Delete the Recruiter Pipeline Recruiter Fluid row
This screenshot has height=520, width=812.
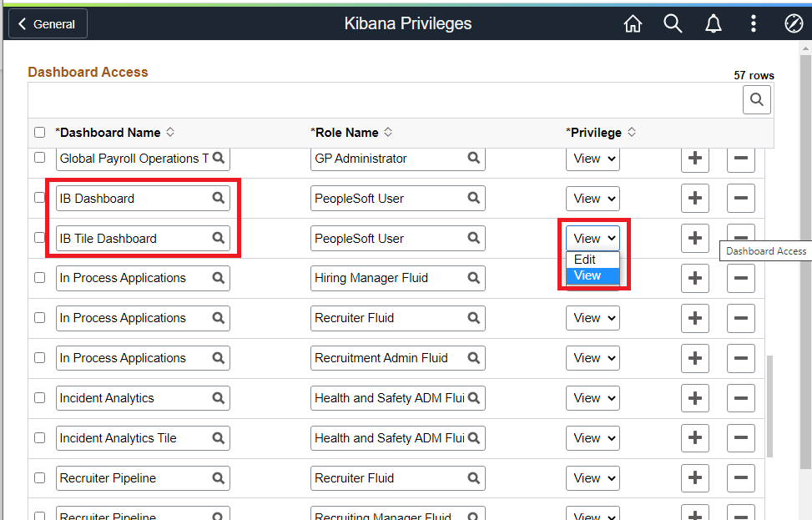click(x=741, y=478)
